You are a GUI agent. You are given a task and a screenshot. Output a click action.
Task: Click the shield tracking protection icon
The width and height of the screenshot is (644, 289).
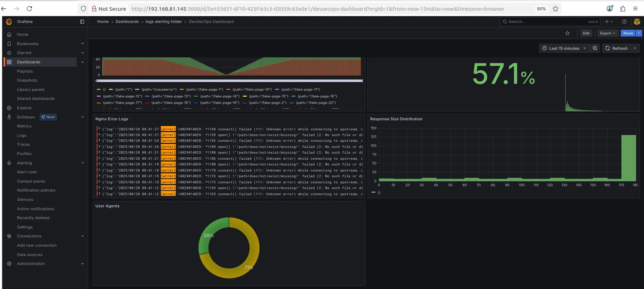pos(83,9)
